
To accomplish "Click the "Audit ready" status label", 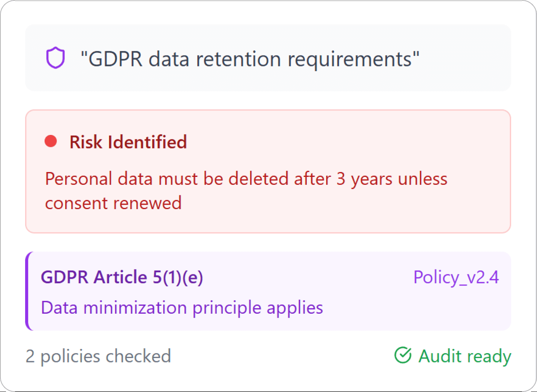I will click(x=465, y=356).
